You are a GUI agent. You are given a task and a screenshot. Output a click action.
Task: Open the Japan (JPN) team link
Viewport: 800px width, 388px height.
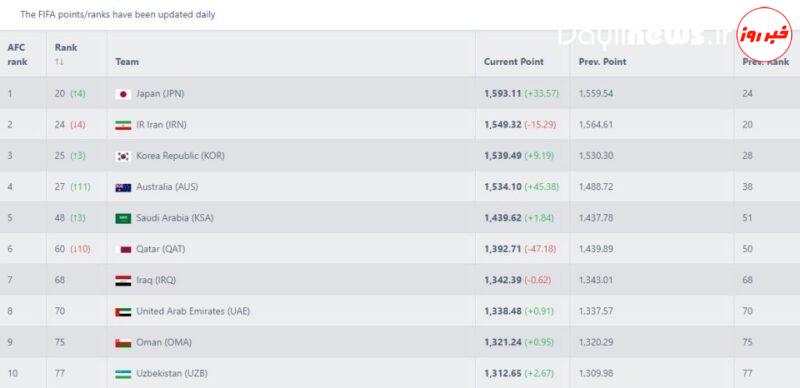[160, 94]
